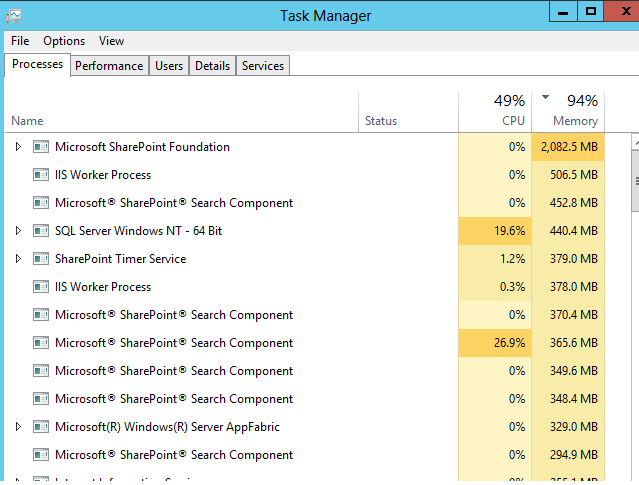Screen dimensions: 639x485
Task: Click the Status column header
Action: pyautogui.click(x=381, y=121)
